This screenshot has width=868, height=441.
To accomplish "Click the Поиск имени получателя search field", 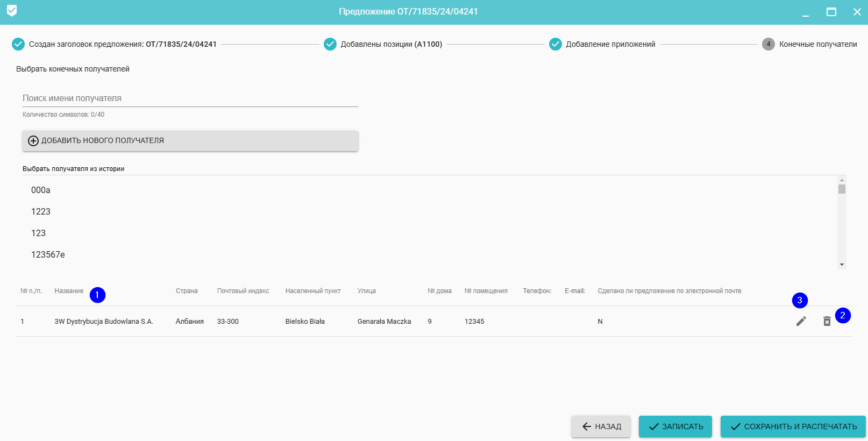I will coord(190,98).
